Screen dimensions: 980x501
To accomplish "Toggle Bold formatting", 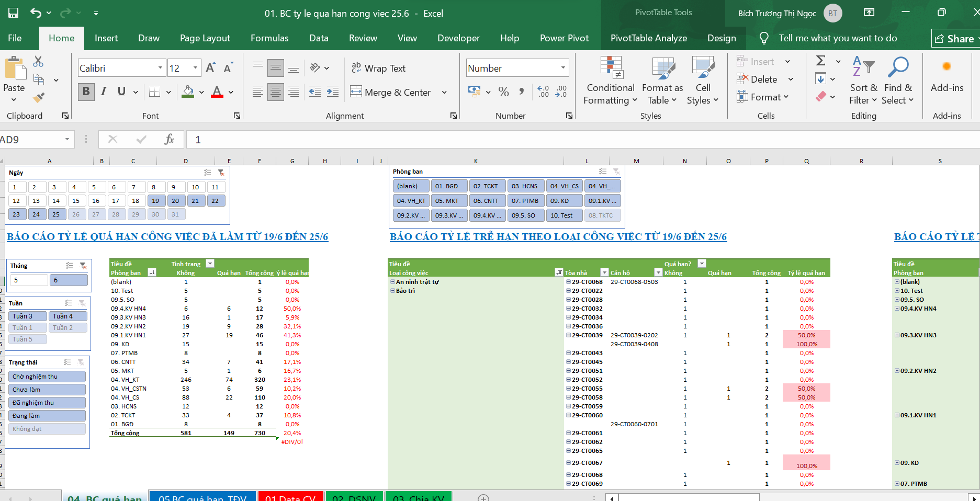I will coord(86,92).
